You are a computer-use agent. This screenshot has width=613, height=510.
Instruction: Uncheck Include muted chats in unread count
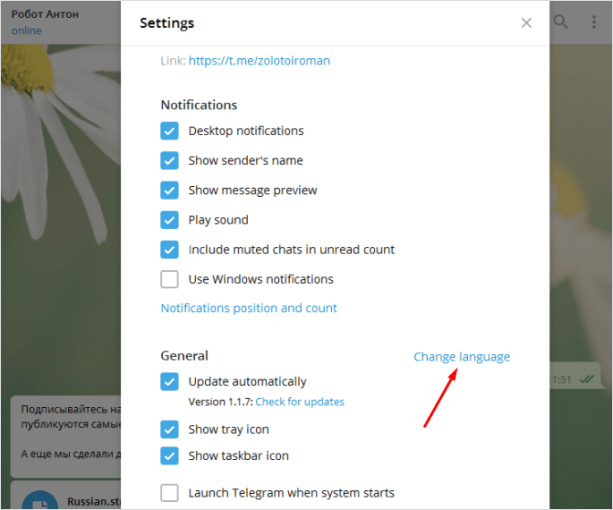(170, 250)
